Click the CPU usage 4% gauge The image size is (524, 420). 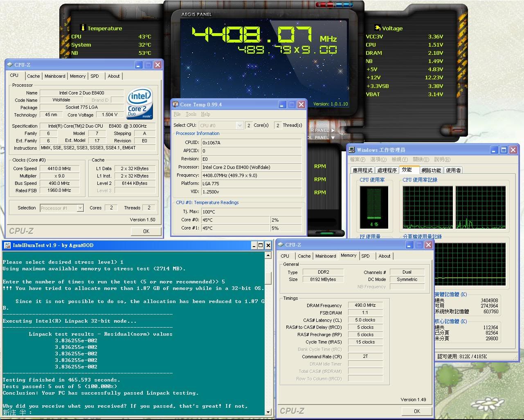(374, 207)
